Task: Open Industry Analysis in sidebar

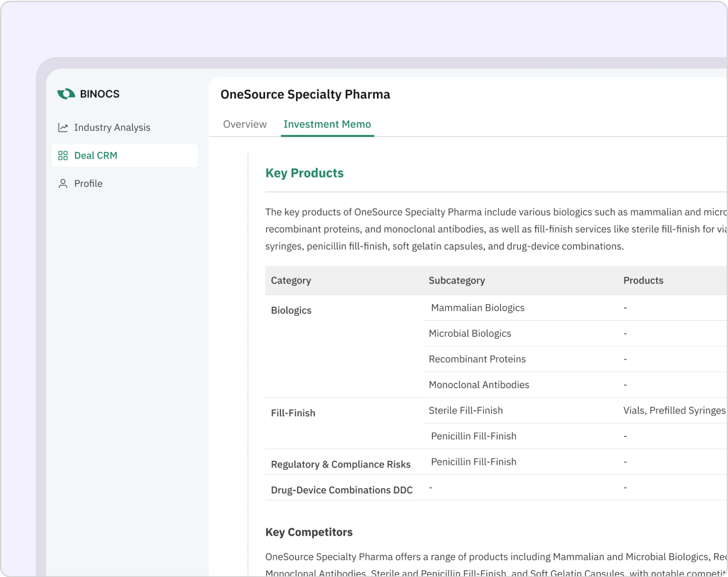Action: (x=124, y=128)
